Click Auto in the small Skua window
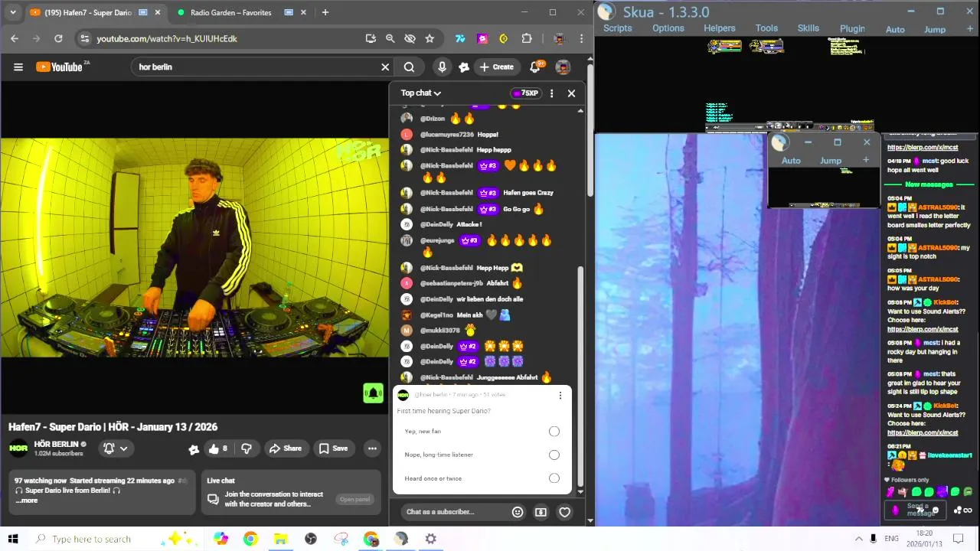 791,161
